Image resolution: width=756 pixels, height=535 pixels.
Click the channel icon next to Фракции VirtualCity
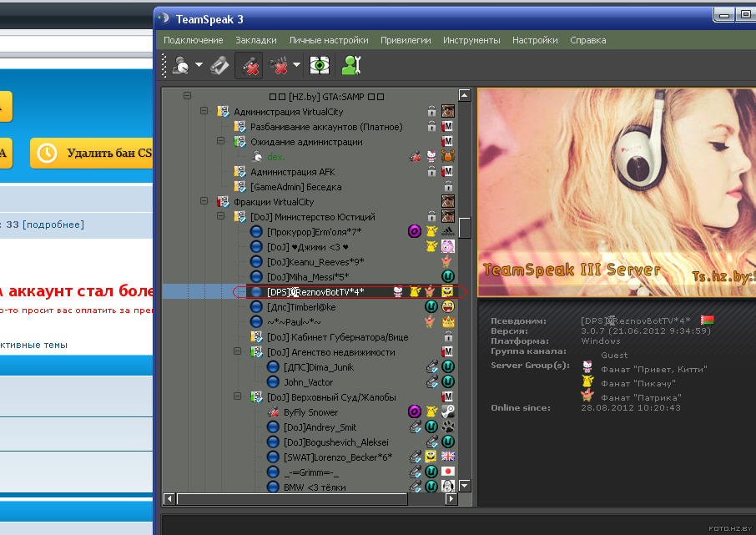[x=224, y=201]
